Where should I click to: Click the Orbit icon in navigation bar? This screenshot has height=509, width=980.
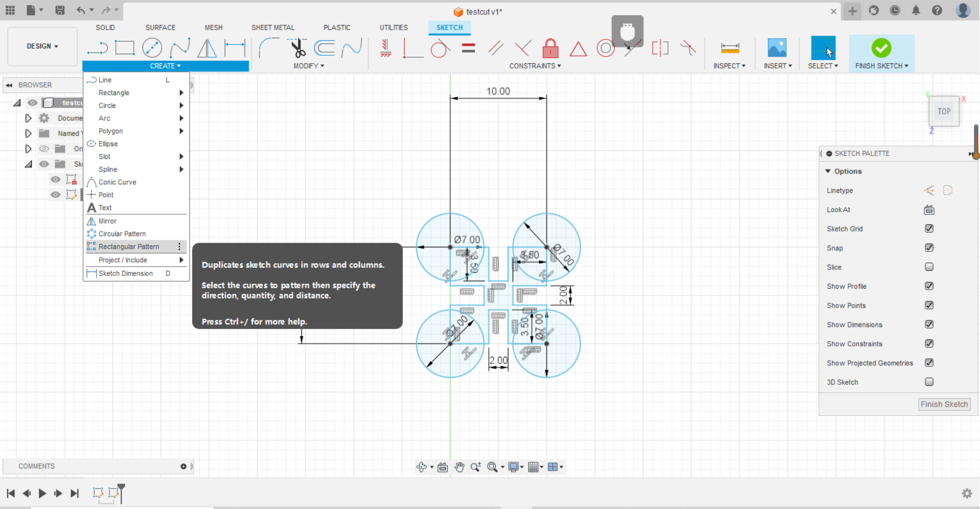421,467
